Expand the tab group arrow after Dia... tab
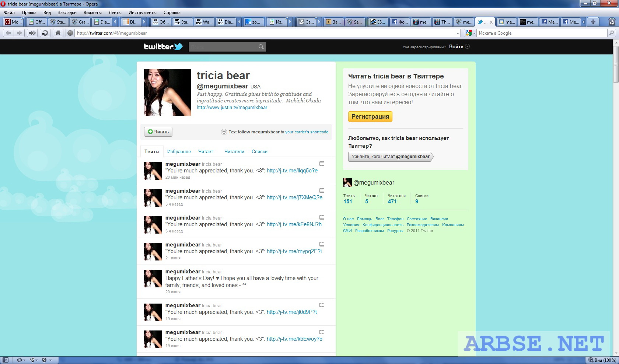The height and width of the screenshot is (364, 619). 115,22
